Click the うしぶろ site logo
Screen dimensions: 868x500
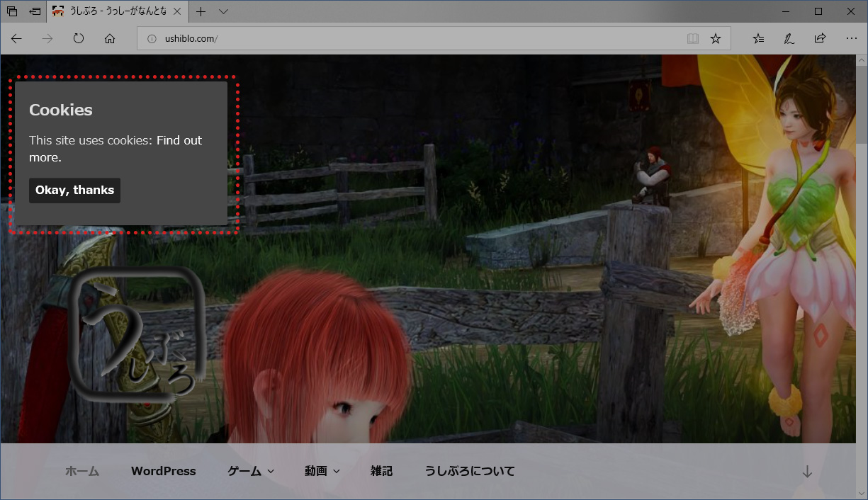(x=138, y=336)
